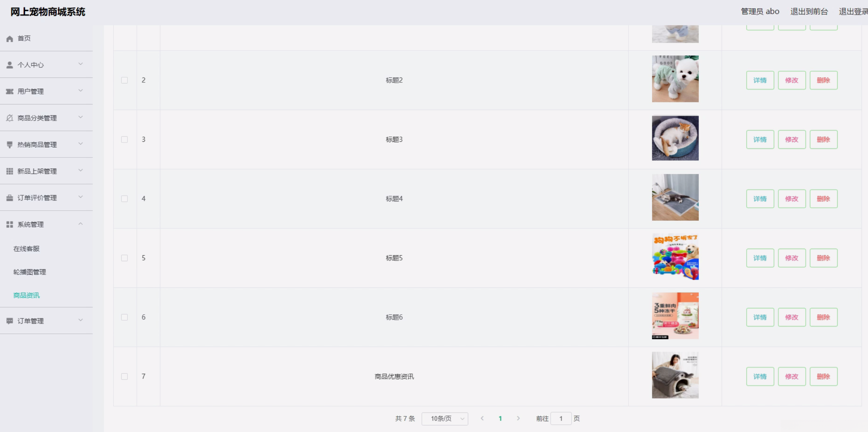Screen dimensions: 868x432
Task: Click 详情 button for 标题3
Action: pyautogui.click(x=760, y=140)
